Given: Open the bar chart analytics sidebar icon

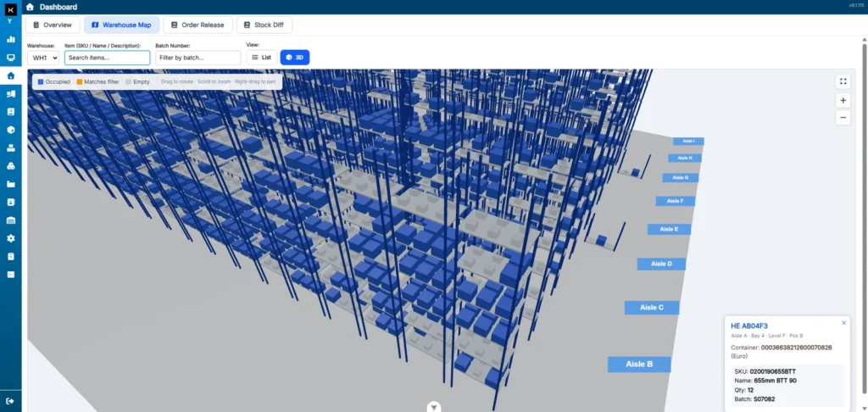Looking at the screenshot, I should (10, 39).
